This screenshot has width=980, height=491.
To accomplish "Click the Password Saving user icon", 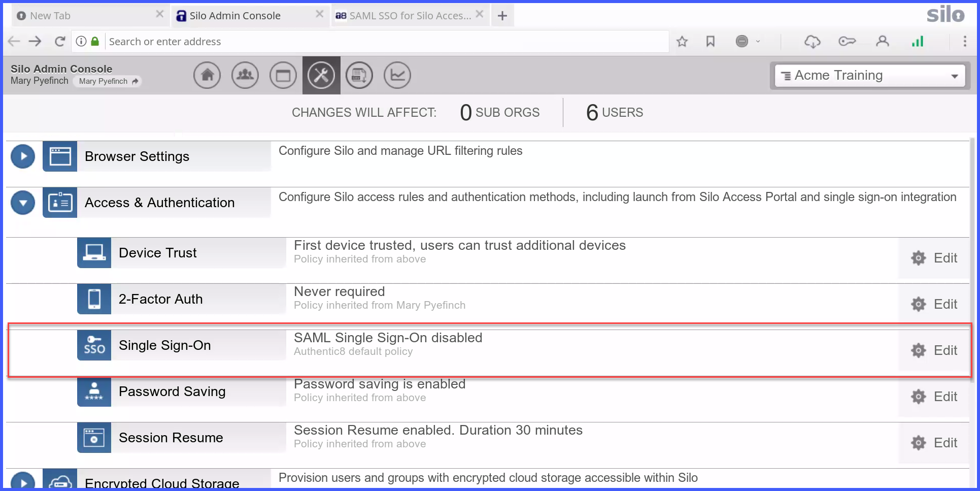I will tap(94, 391).
